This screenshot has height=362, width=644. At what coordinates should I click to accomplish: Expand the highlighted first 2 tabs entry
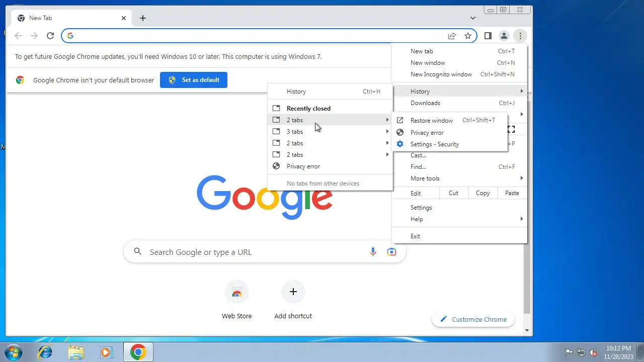[x=330, y=120]
